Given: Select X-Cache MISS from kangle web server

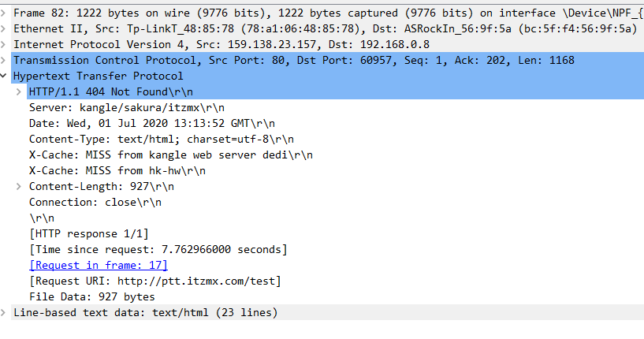Looking at the screenshot, I should [171, 155].
